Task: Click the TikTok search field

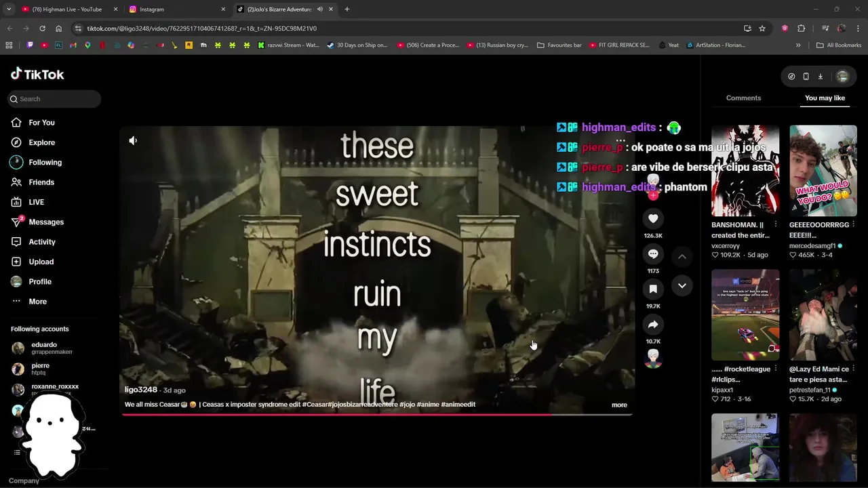Action: [x=54, y=99]
